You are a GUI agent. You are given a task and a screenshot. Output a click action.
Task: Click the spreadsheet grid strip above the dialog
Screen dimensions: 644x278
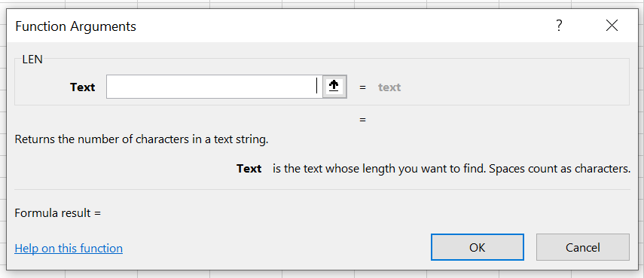click(322, 4)
